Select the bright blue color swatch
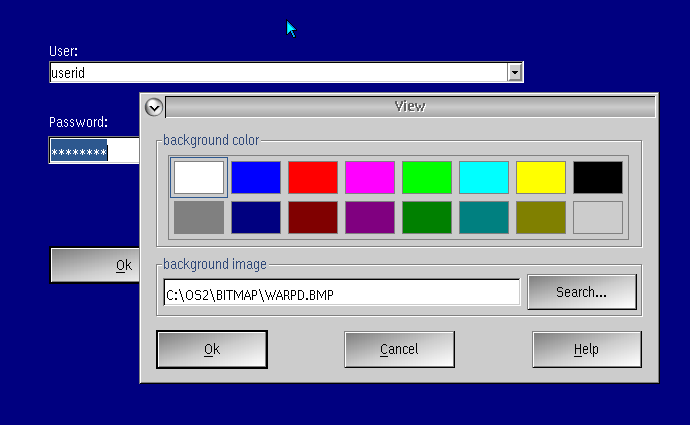The width and height of the screenshot is (690, 425). pos(256,177)
